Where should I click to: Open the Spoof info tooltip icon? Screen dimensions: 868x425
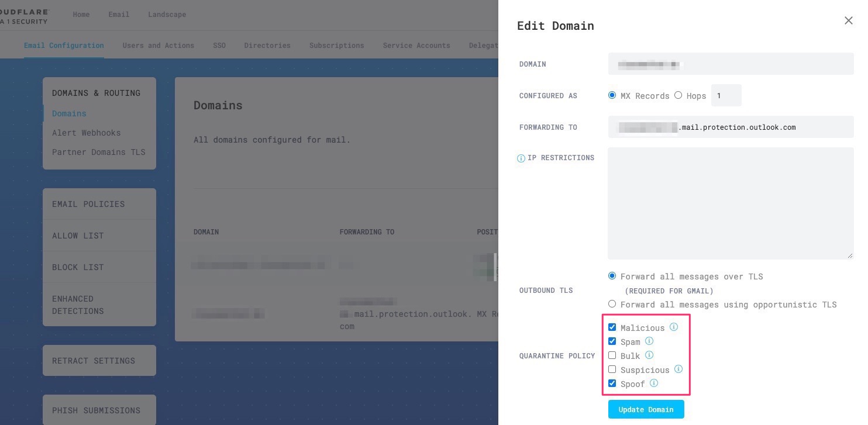click(x=654, y=383)
